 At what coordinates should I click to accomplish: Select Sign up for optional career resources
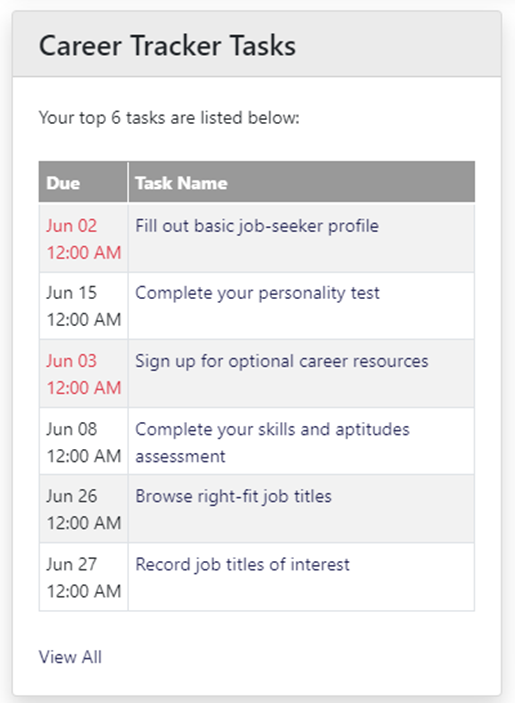pos(281,361)
